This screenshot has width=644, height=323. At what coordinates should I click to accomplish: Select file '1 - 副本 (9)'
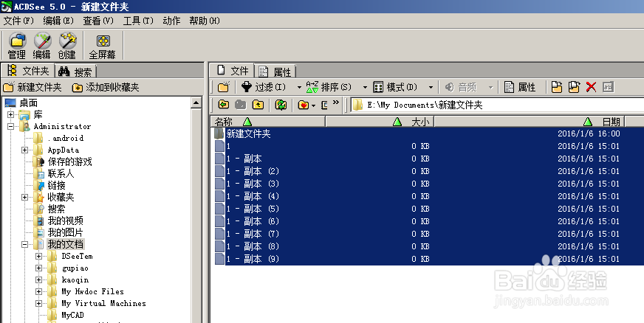pyautogui.click(x=428, y=259)
